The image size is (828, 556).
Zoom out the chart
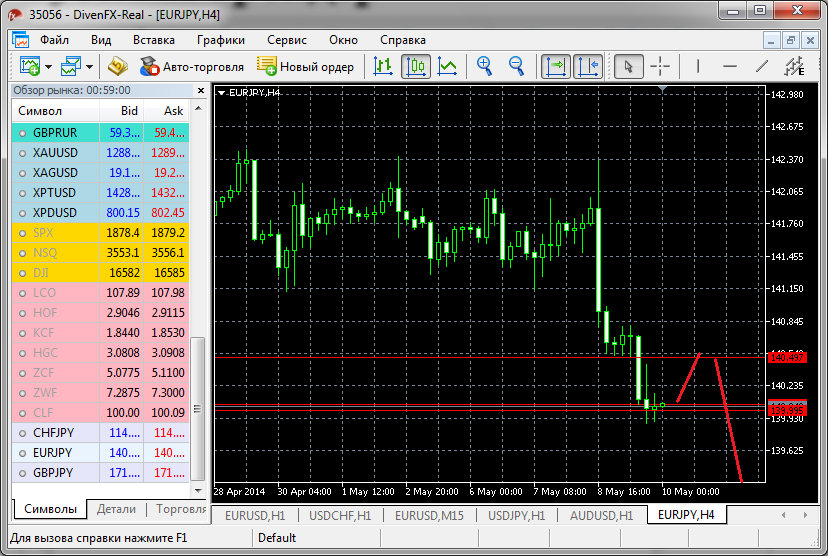pyautogui.click(x=516, y=67)
